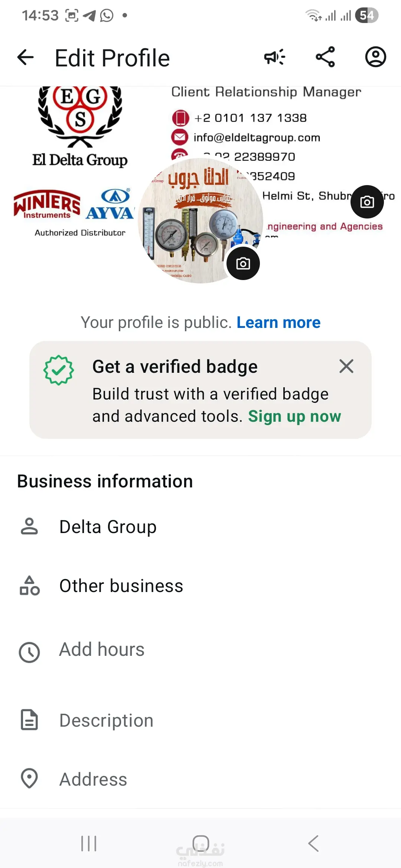Tap the camera icon on cover photo
401x868 pixels.
tap(367, 202)
